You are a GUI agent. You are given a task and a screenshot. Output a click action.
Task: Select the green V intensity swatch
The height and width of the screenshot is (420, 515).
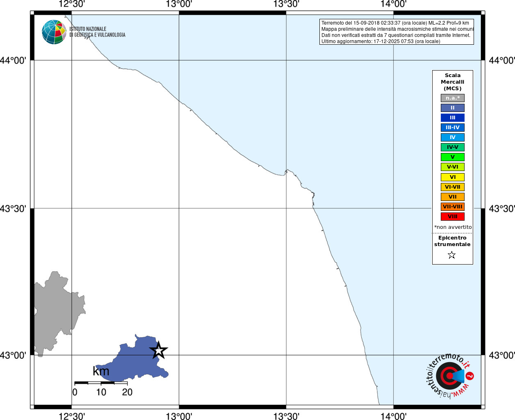tap(453, 157)
